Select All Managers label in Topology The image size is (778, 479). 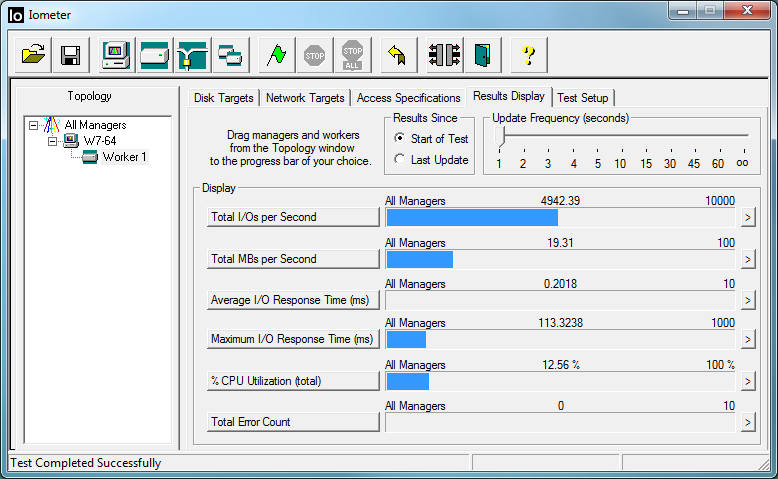pos(95,125)
